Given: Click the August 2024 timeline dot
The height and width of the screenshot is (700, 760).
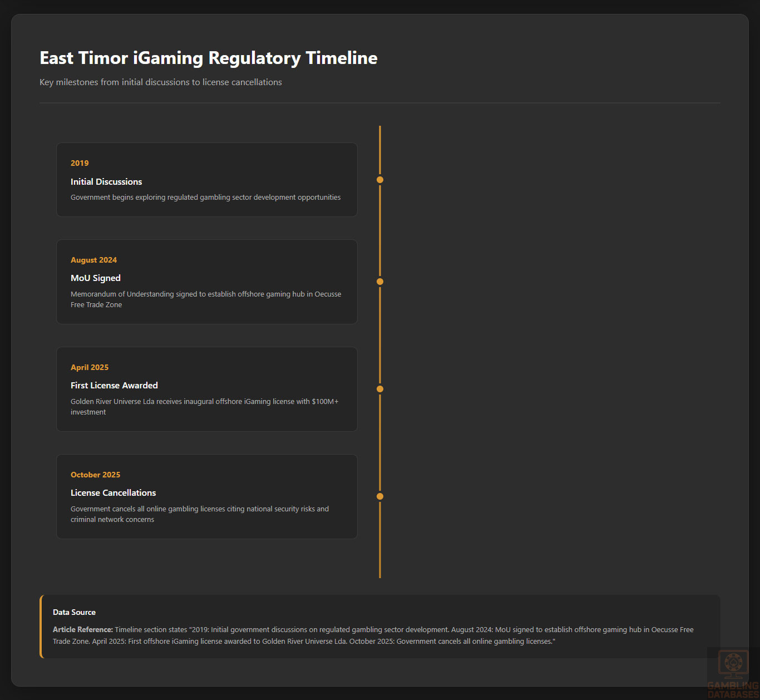Looking at the screenshot, I should (380, 282).
